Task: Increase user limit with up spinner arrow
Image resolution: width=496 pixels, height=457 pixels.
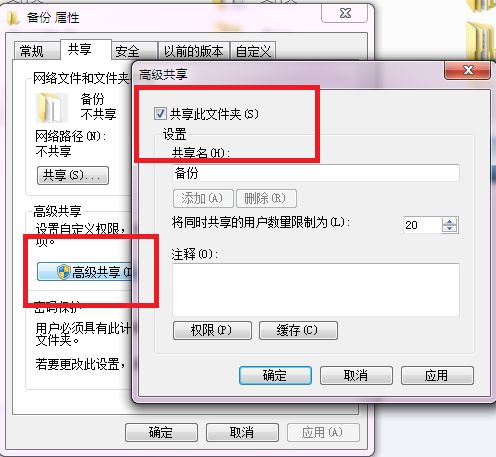Action: 450,222
